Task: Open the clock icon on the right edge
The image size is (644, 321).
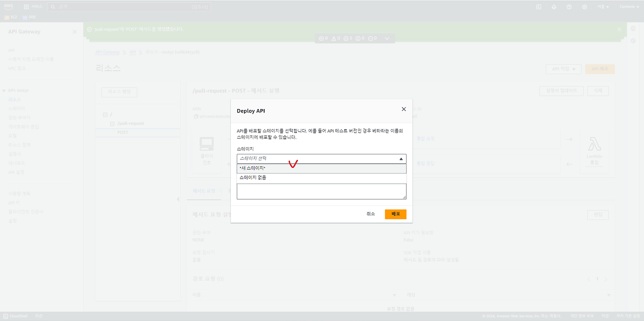Action: (633, 41)
